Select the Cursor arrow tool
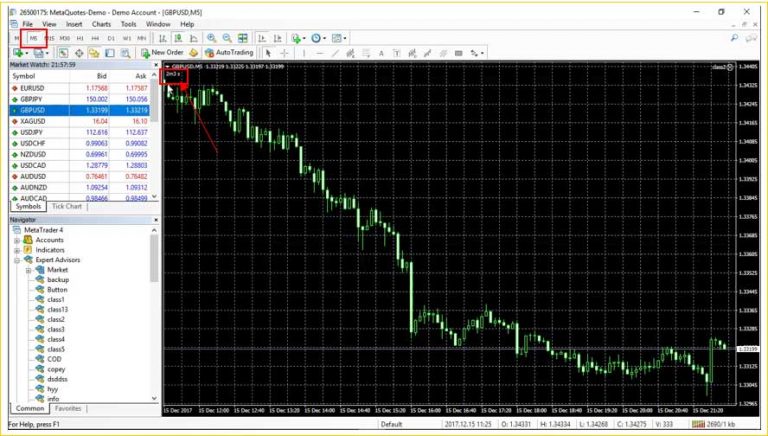768x436 pixels. tap(268, 53)
